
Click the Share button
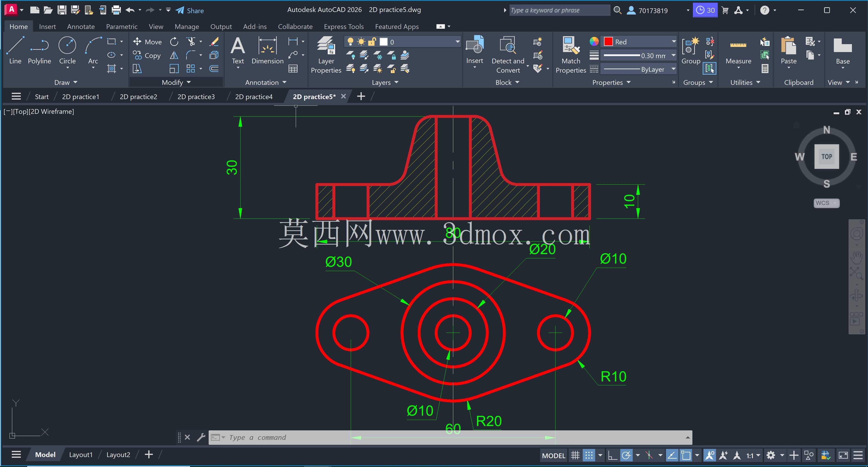click(x=190, y=10)
